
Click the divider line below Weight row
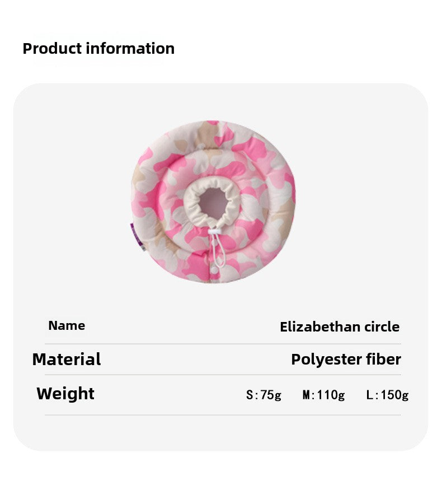223,415
